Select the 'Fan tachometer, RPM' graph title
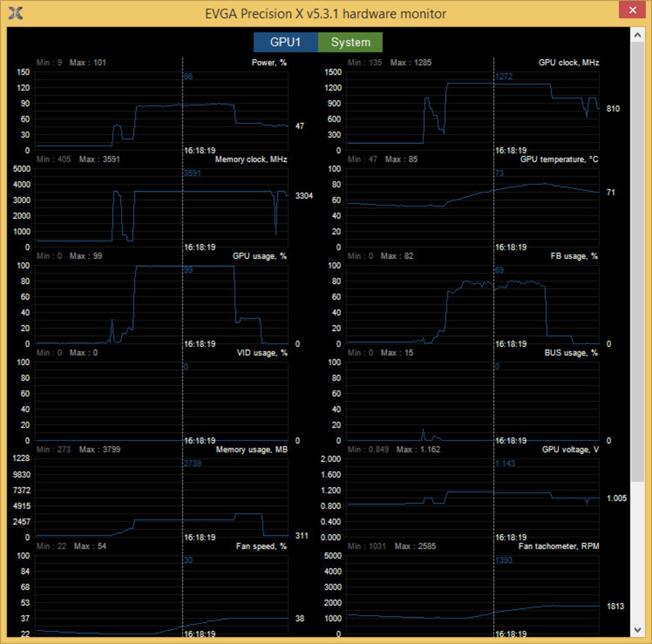 point(559,546)
